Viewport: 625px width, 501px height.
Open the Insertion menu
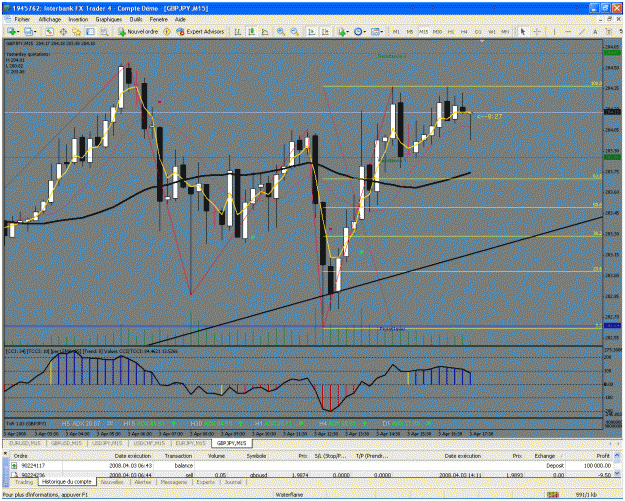click(78, 19)
